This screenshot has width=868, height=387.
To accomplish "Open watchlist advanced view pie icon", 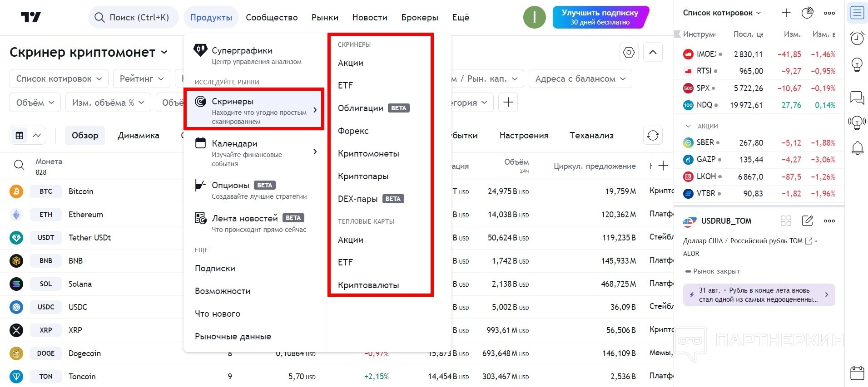I will pos(807,13).
